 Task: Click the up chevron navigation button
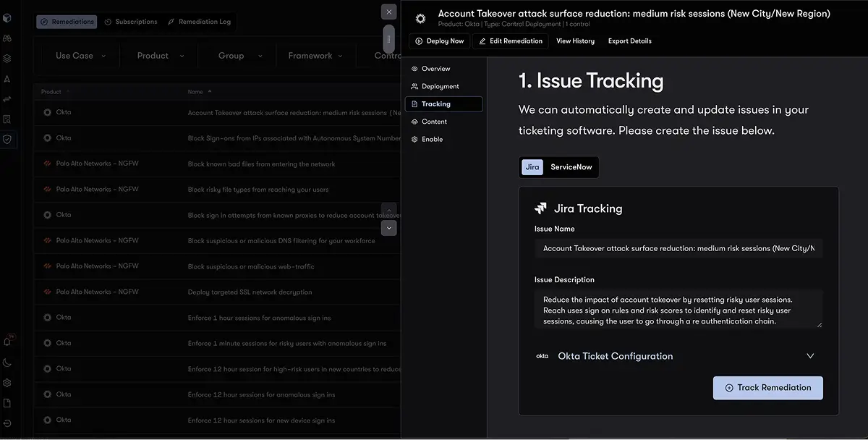click(389, 210)
